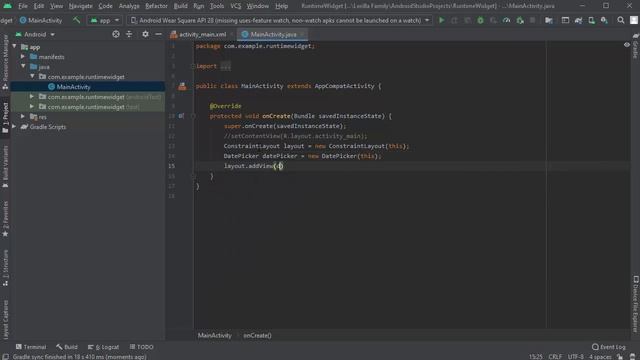This screenshot has width=640, height=360.
Task: Click UTF-8 encoding in status bar
Action: [x=576, y=357]
